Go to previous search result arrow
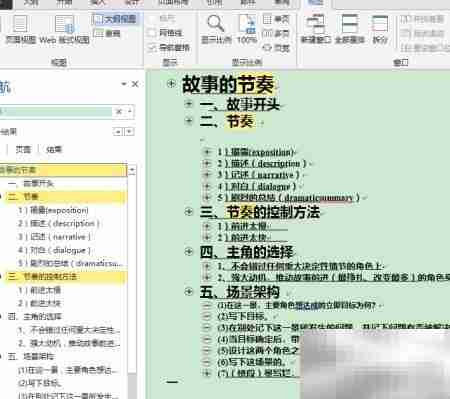 point(117,132)
